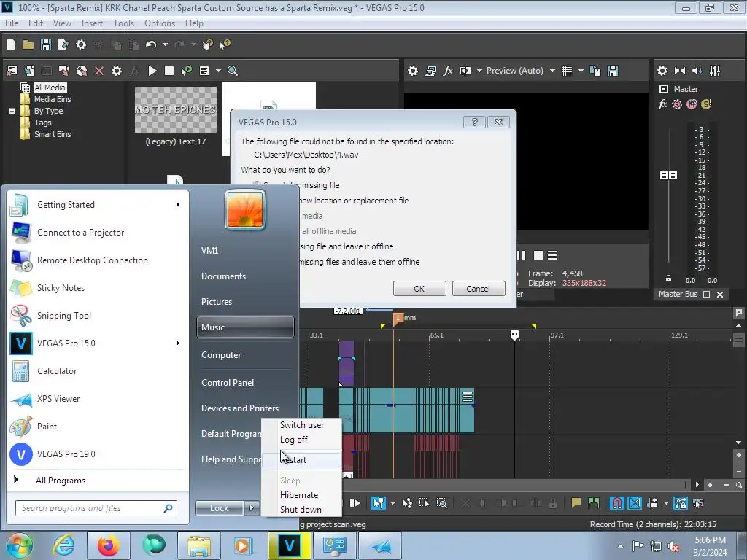This screenshot has width=747, height=560.
Task: Toggle Dim Output in Master Bus
Action: click(697, 71)
